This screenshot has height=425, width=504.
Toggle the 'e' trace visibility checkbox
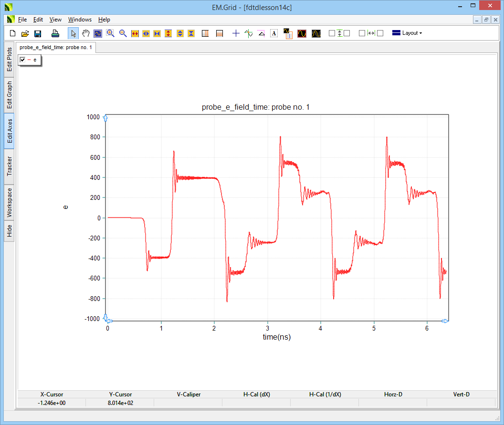[22, 60]
